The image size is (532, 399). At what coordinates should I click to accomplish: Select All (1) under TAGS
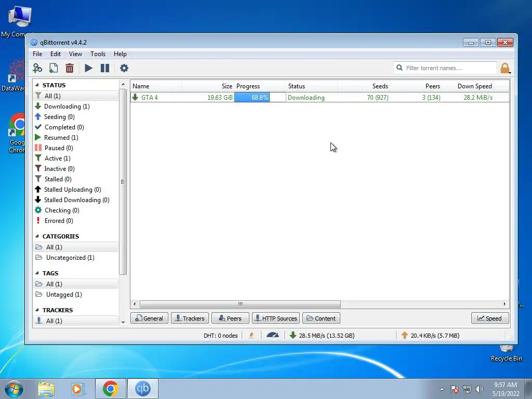pos(76,284)
